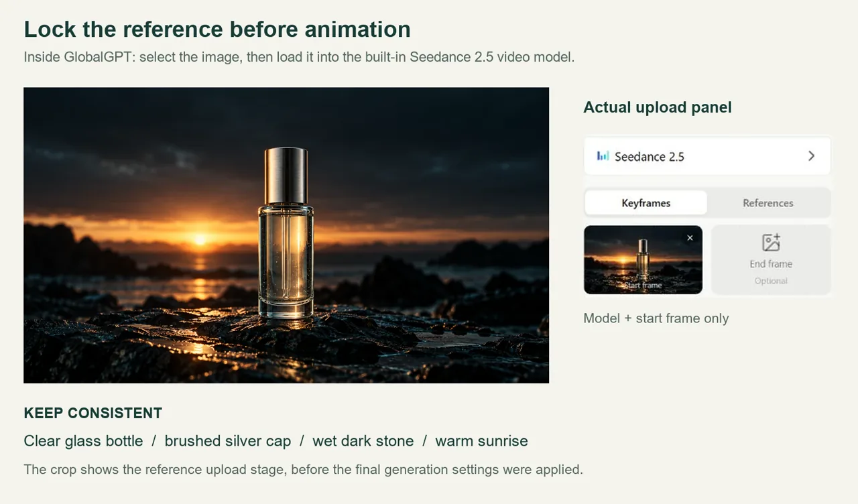Click the 'KEEP CONSISTENT' label
Image resolution: width=858 pixels, height=504 pixels.
pos(93,413)
